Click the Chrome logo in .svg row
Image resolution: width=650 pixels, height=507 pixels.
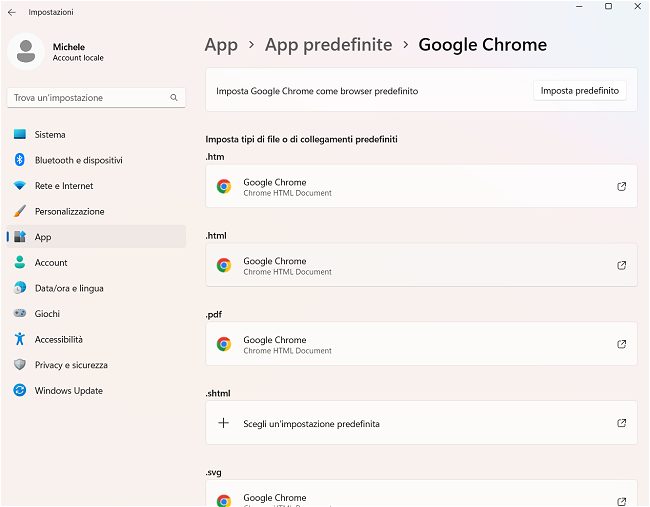224,500
